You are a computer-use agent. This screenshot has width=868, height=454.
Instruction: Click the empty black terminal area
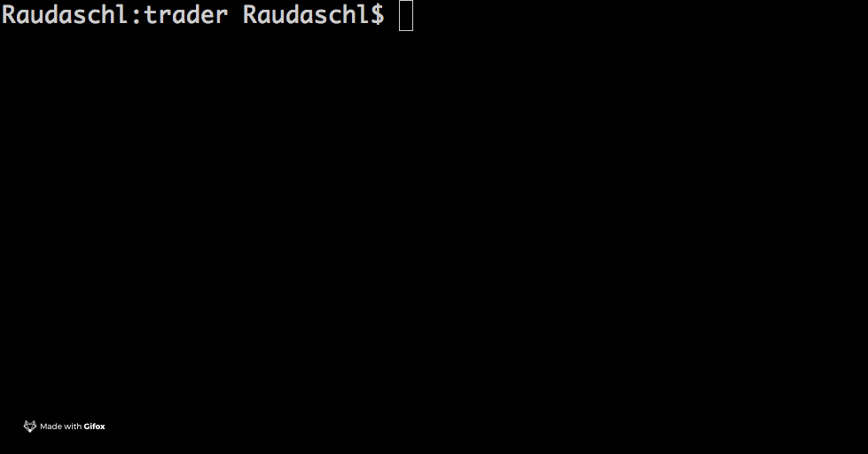pos(434,222)
